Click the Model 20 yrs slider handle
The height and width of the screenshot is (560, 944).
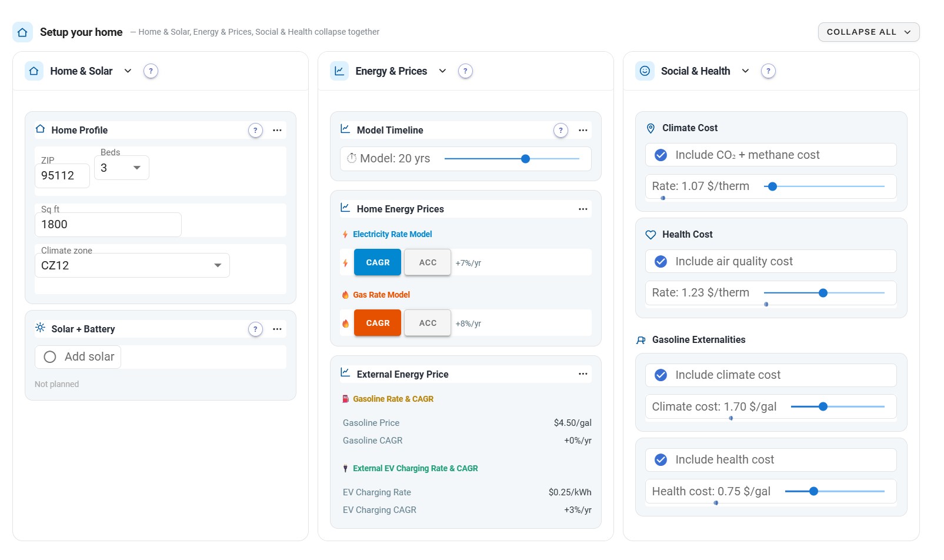[x=526, y=159]
